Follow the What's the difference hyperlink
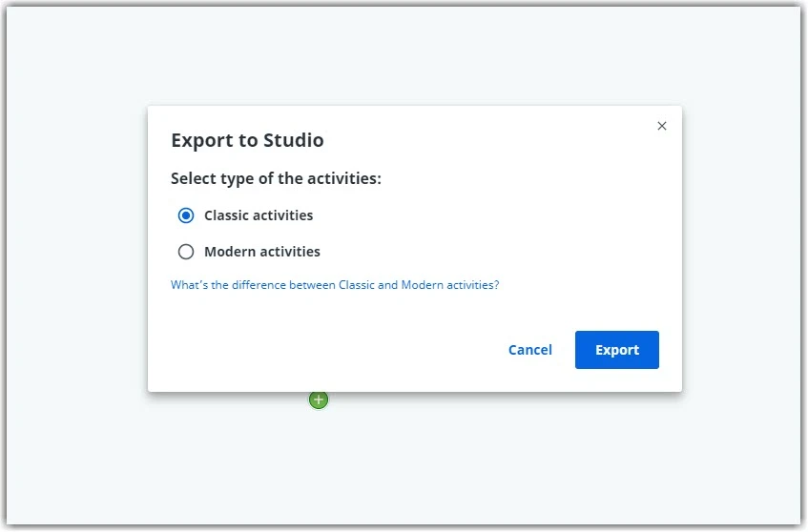This screenshot has width=808, height=532. coord(335,285)
